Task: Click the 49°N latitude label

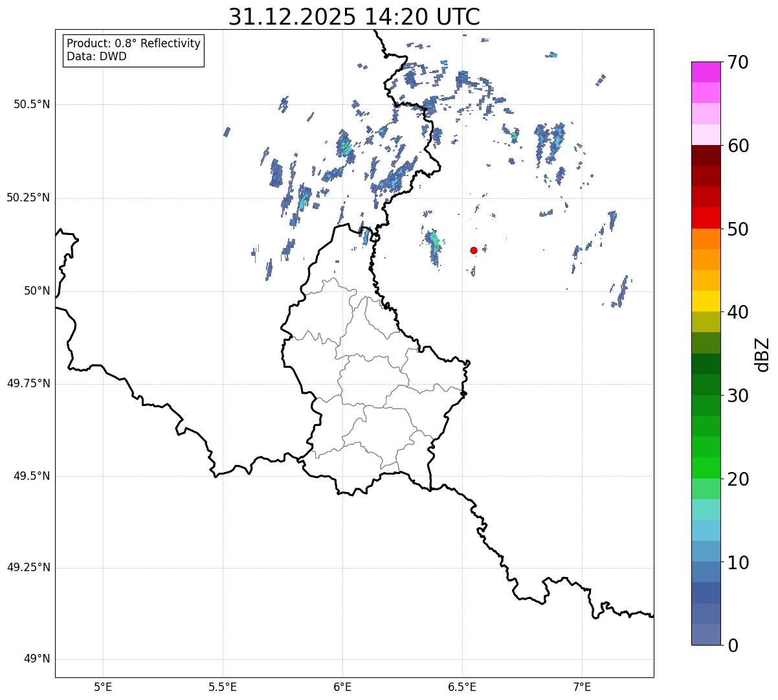Action: click(x=37, y=659)
